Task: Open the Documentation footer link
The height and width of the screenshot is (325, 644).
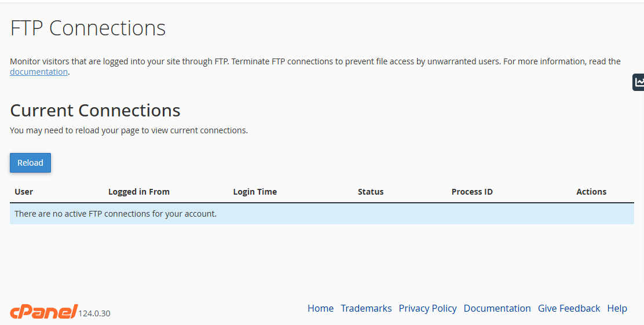Action: coord(497,308)
